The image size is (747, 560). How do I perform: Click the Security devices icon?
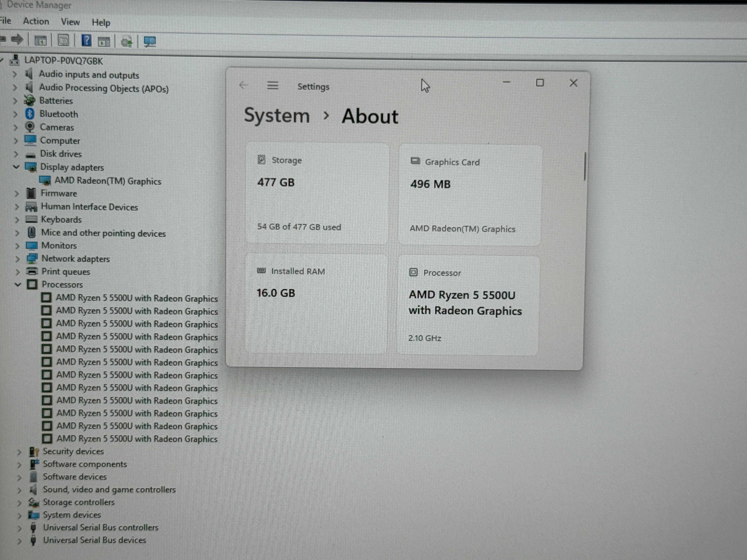[x=34, y=451]
